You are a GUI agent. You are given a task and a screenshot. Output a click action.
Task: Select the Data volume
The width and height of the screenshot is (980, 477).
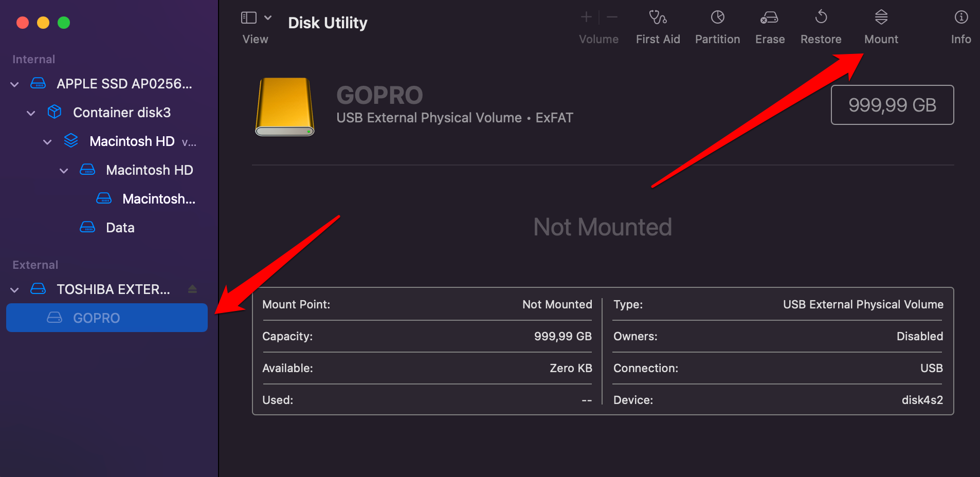tap(107, 228)
